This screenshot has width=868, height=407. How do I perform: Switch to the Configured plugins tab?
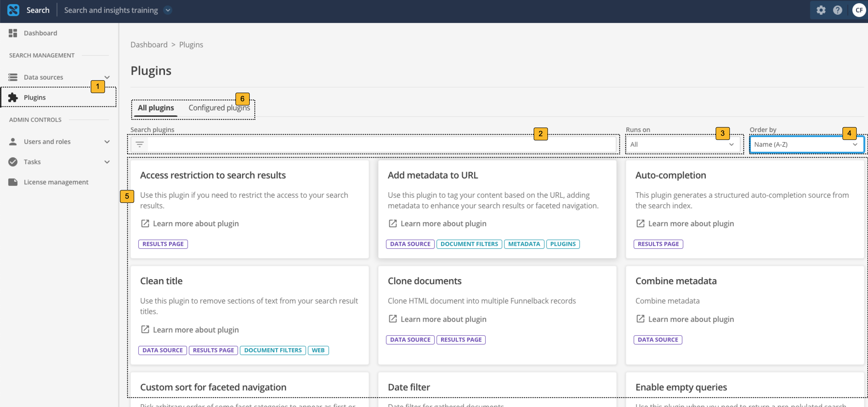219,107
